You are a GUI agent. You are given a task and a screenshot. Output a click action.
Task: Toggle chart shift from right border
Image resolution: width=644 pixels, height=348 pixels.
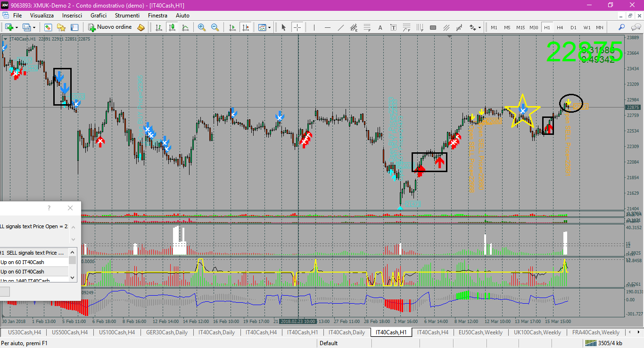[x=245, y=27]
